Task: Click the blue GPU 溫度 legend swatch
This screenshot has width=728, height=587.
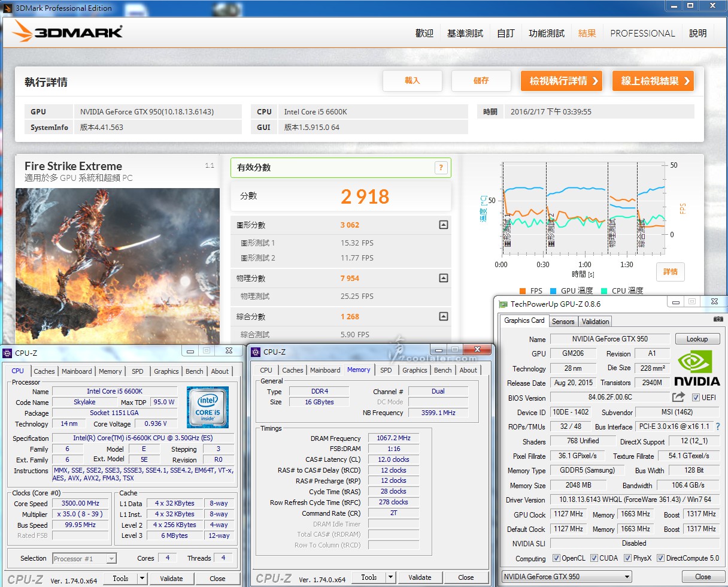Action: click(x=553, y=291)
